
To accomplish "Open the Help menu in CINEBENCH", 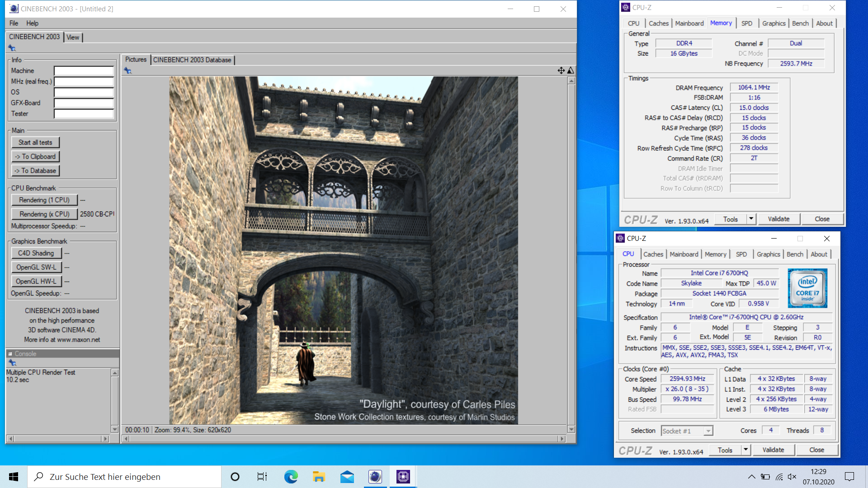I will [x=32, y=23].
